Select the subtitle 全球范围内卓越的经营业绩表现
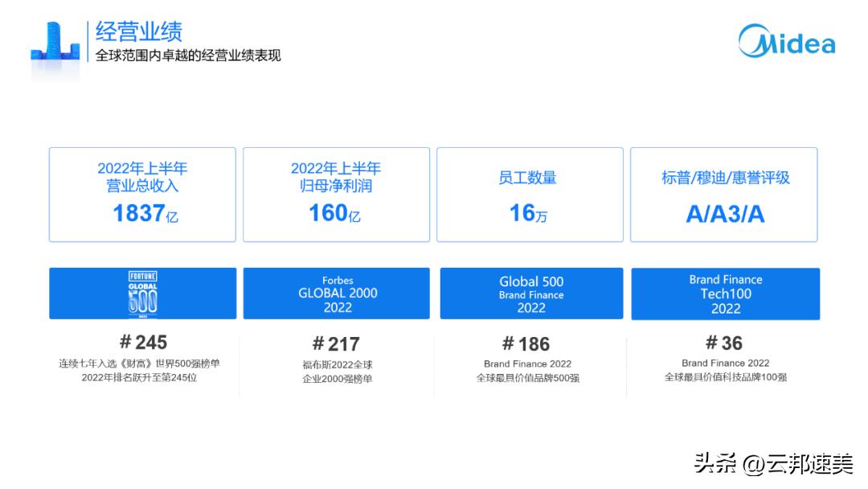 pos(190,55)
